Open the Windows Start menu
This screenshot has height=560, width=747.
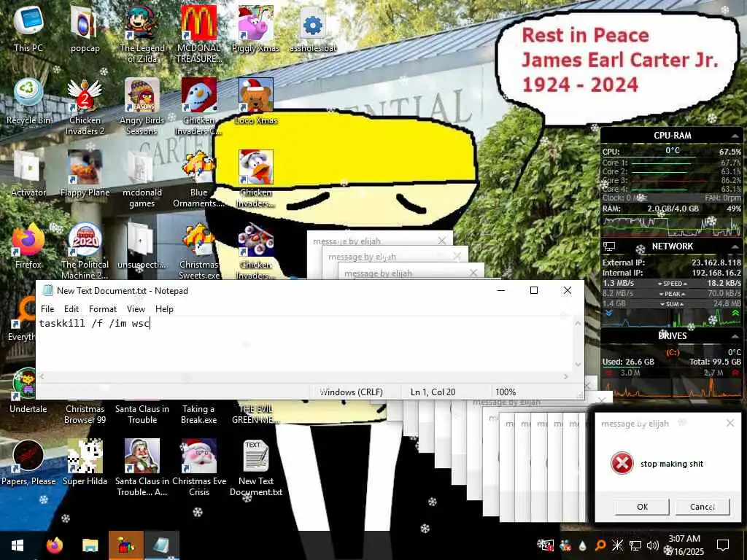(18, 545)
